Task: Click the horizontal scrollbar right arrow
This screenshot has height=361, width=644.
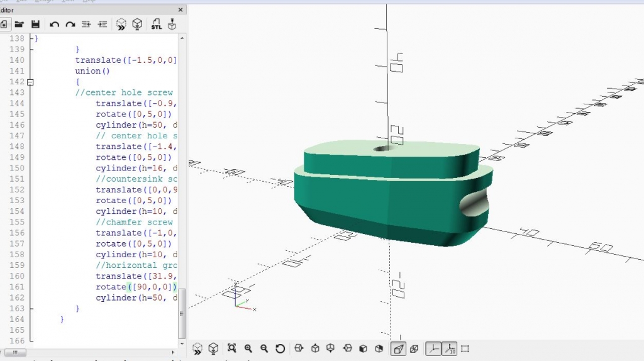Action: [x=173, y=352]
